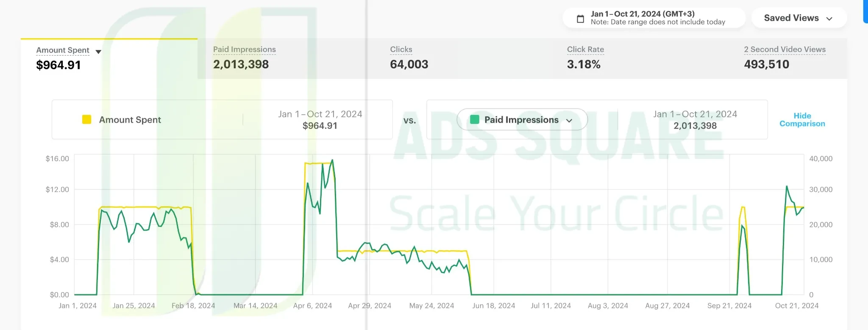Click the 64,003 clicks value
The width and height of the screenshot is (868, 330).
pyautogui.click(x=409, y=64)
